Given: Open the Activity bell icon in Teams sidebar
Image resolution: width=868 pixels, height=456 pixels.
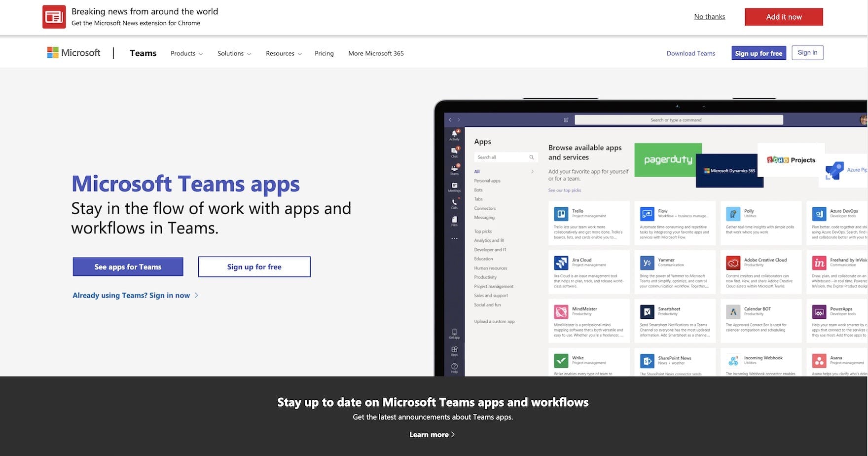Looking at the screenshot, I should pyautogui.click(x=454, y=134).
